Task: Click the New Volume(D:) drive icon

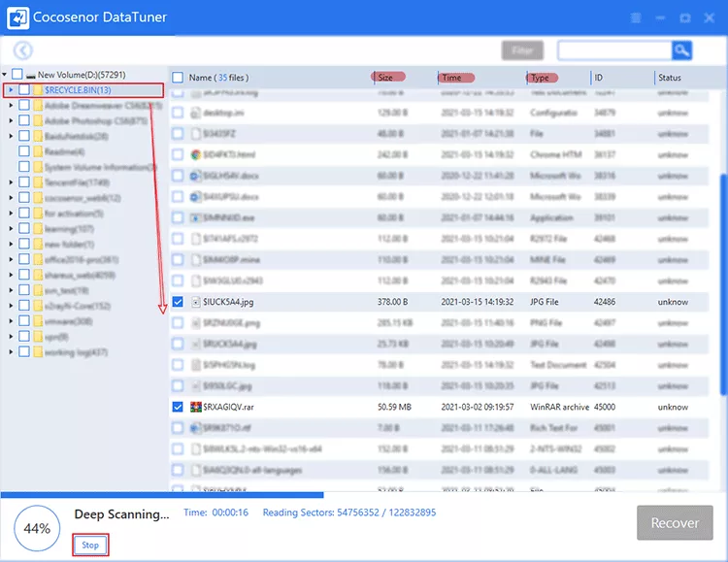Action: pos(31,76)
